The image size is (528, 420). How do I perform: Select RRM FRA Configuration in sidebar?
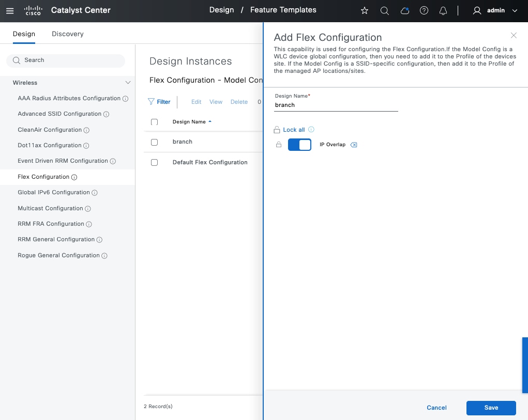(x=51, y=224)
